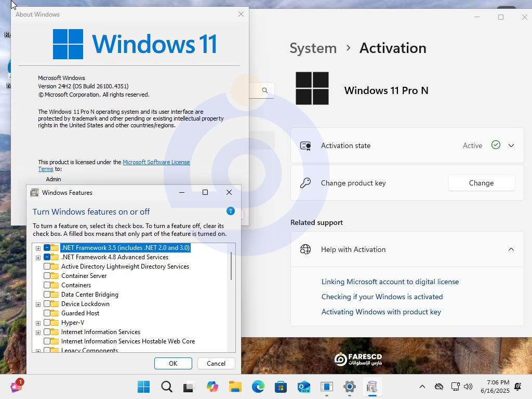The image size is (532, 399).
Task: Toggle .NET Framework 3.5 checkbox
Action: click(x=47, y=248)
